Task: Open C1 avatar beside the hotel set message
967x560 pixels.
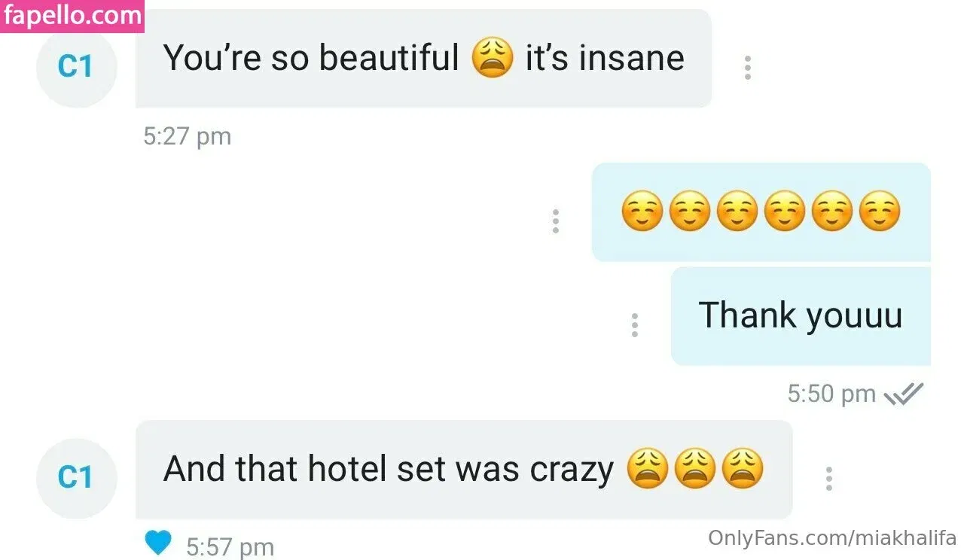Action: [x=76, y=477]
